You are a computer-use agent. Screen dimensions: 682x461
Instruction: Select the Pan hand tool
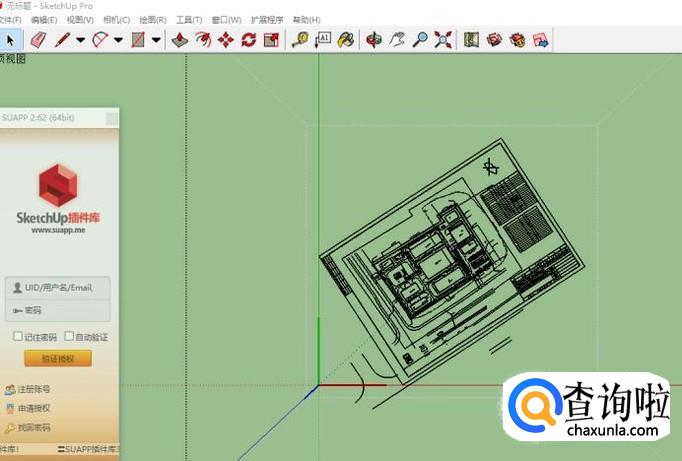397,40
